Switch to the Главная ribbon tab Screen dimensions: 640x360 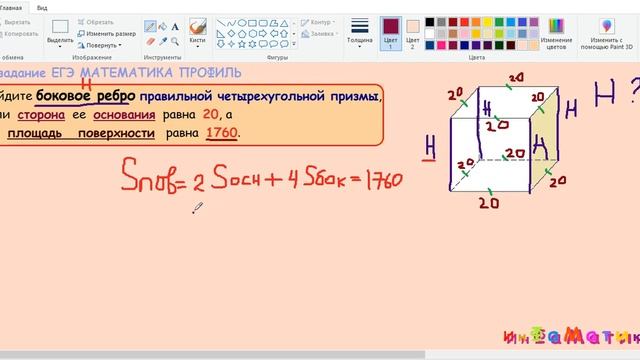point(11,8)
